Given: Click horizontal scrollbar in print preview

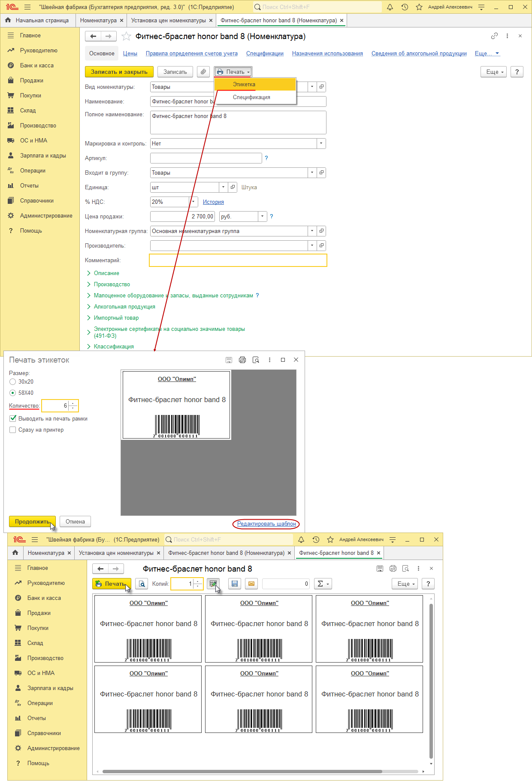Looking at the screenshot, I should (x=242, y=771).
